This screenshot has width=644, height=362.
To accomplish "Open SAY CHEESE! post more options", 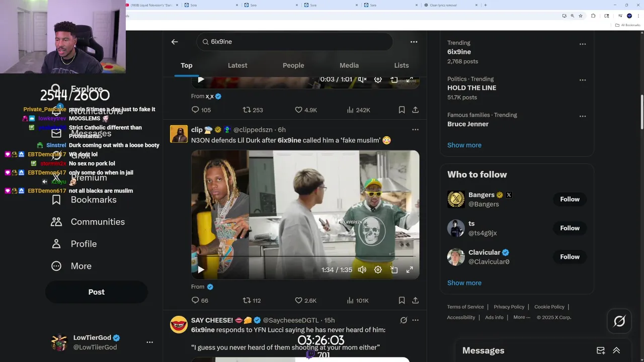I will point(415,320).
